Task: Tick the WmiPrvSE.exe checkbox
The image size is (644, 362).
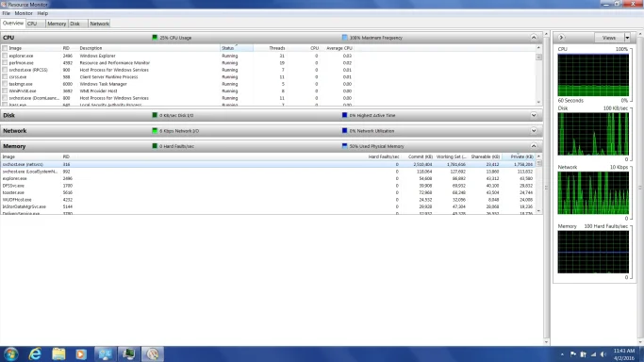Action: [5, 90]
